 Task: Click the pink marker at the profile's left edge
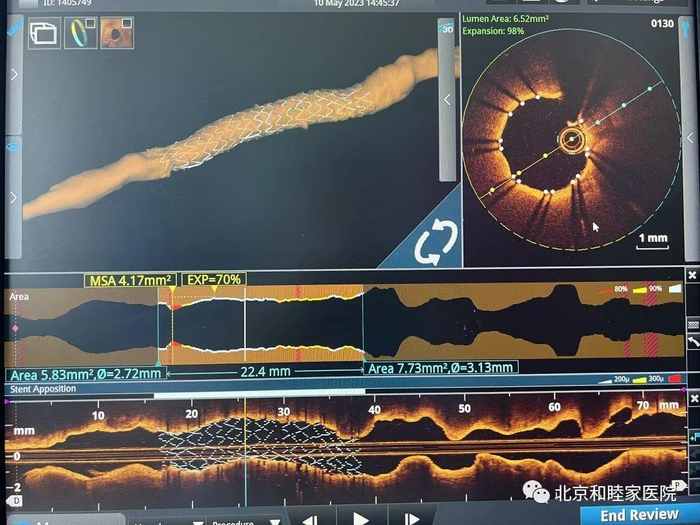15,328
